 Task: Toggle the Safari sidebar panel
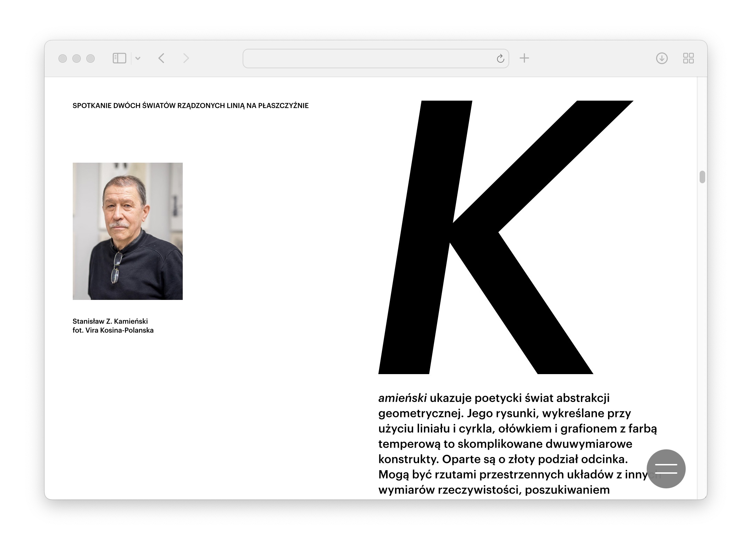coord(119,58)
